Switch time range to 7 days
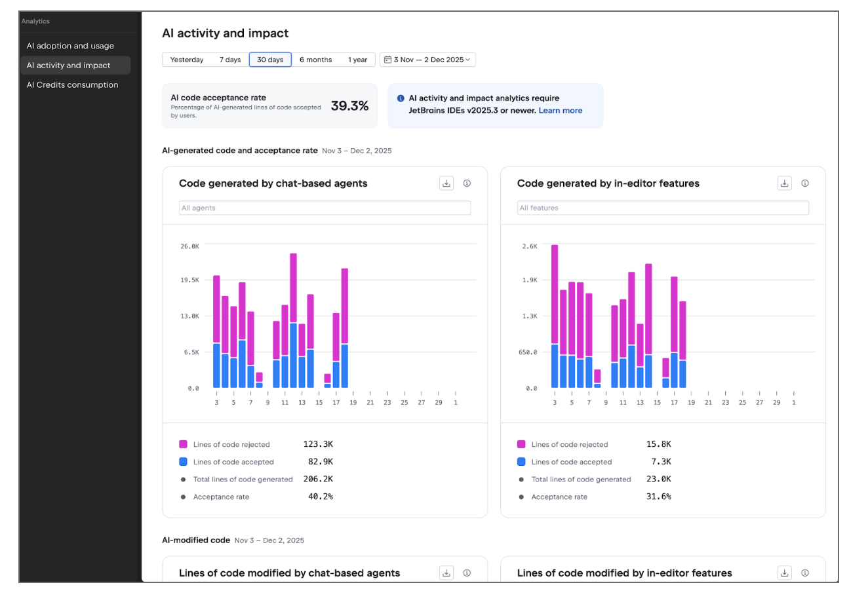 tap(230, 60)
